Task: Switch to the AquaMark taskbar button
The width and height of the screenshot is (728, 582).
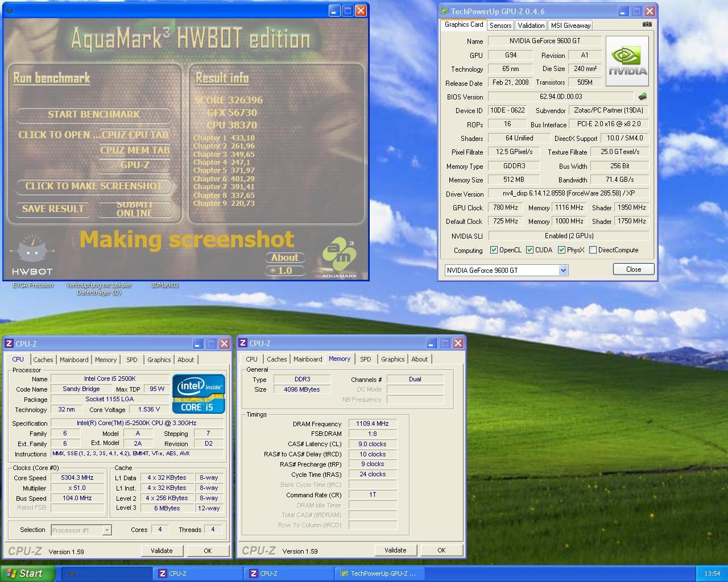Action: pos(106,573)
